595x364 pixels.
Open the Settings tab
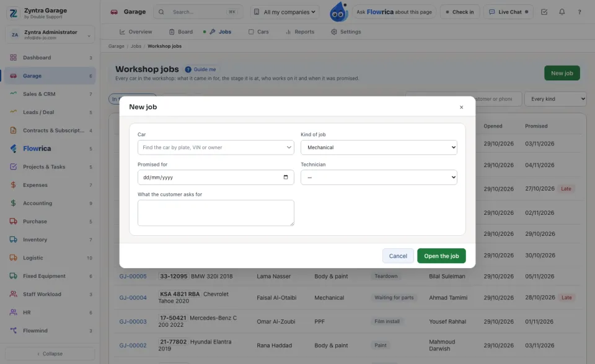coord(346,32)
